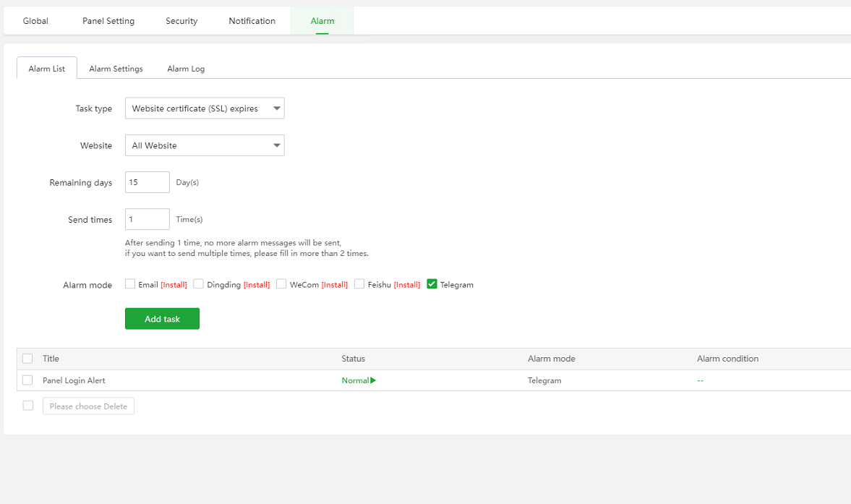Go to the Security tab
Screen dimensions: 851x504
coord(181,21)
